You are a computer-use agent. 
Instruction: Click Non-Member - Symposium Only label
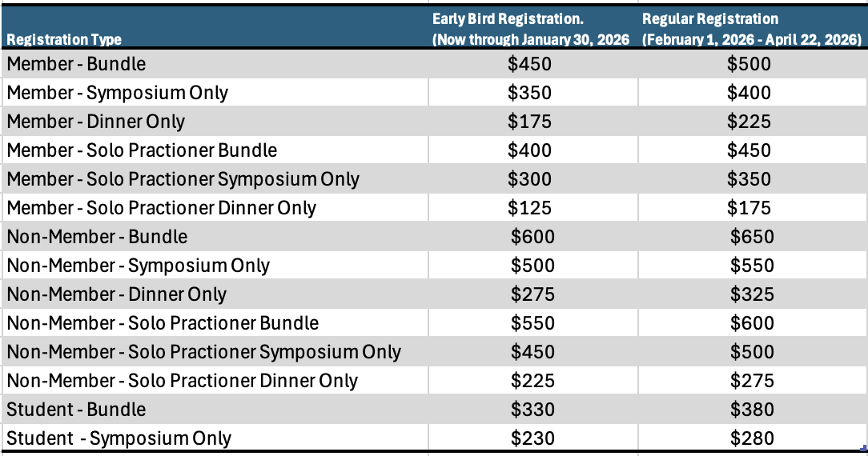click(139, 266)
